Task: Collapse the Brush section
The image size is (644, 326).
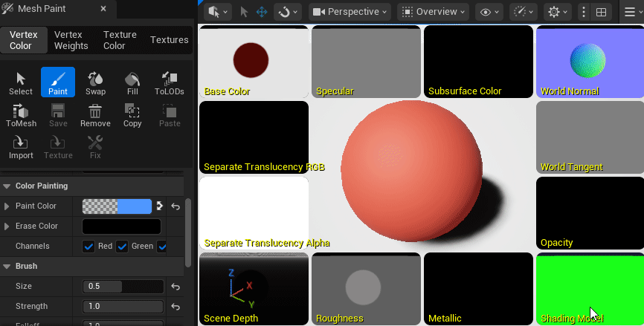Action: click(x=7, y=267)
